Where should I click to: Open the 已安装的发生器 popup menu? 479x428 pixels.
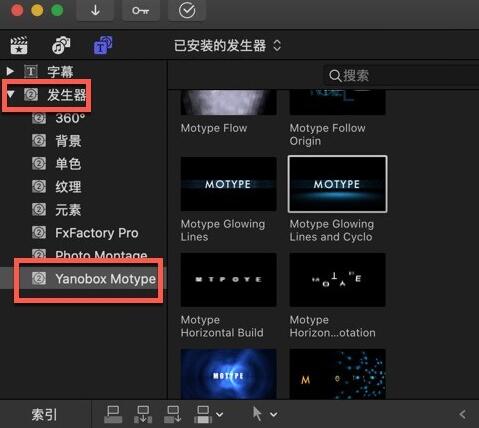click(x=228, y=46)
